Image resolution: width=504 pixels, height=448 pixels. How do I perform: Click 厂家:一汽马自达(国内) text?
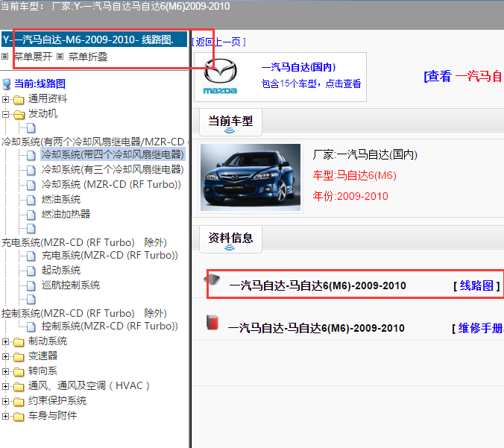(x=365, y=154)
